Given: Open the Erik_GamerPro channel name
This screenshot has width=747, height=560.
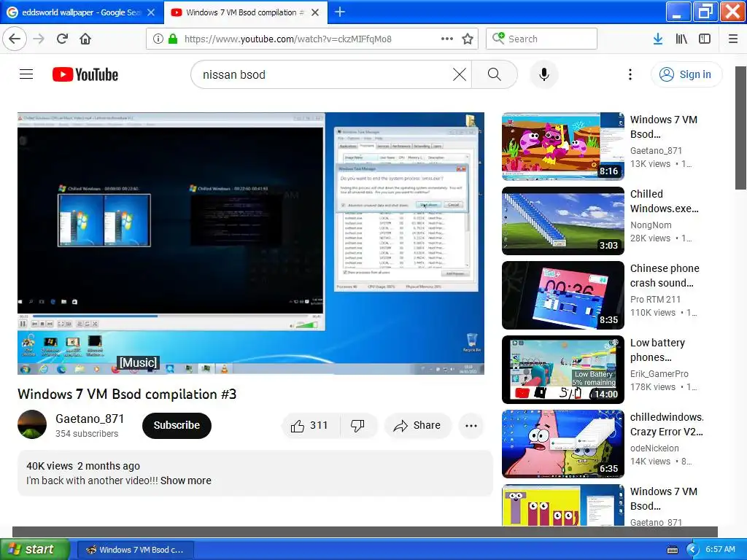Looking at the screenshot, I should (659, 373).
